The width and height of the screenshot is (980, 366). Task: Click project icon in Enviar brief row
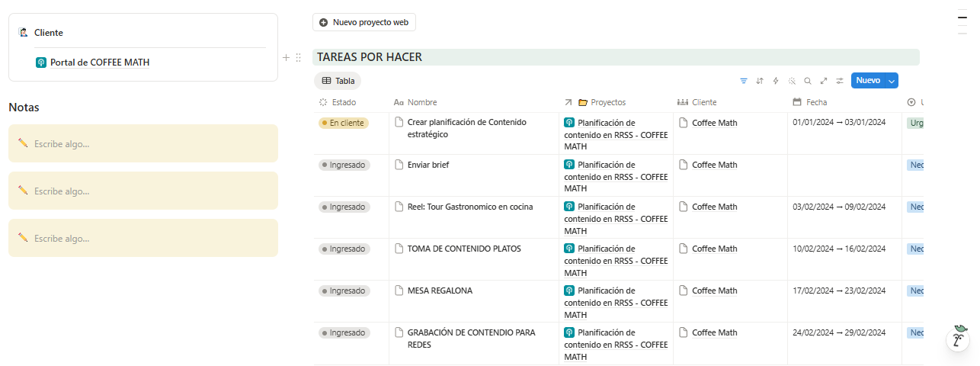coord(568,164)
